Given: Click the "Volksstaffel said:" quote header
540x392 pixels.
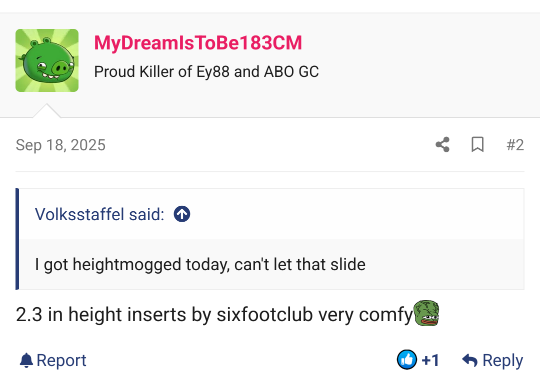Looking at the screenshot, I should 99,214.
